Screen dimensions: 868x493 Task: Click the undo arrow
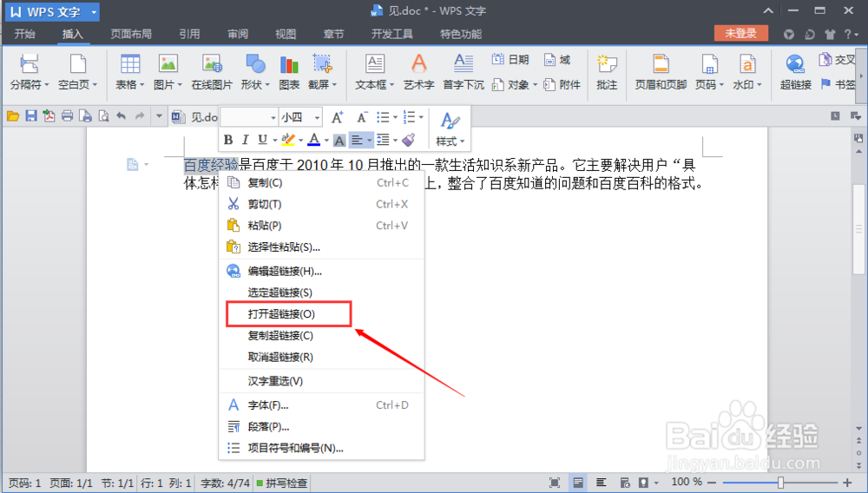pos(122,116)
